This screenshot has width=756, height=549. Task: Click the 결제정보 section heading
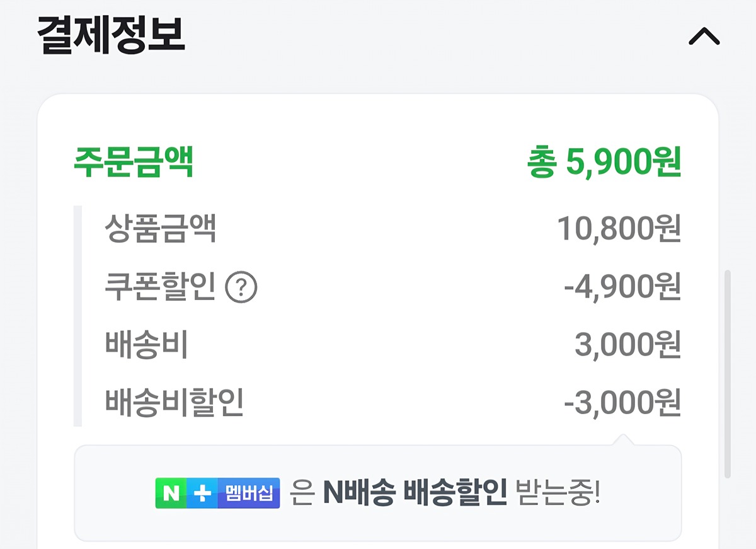click(111, 35)
